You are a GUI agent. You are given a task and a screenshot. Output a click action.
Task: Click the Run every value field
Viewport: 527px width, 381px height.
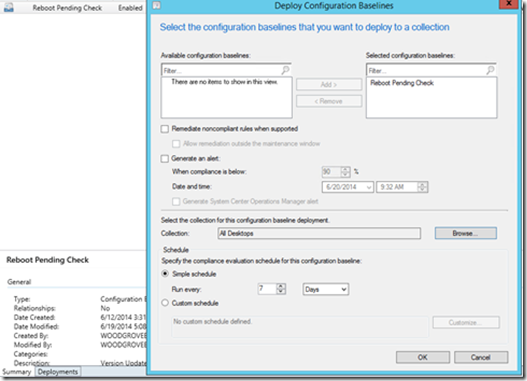267,289
